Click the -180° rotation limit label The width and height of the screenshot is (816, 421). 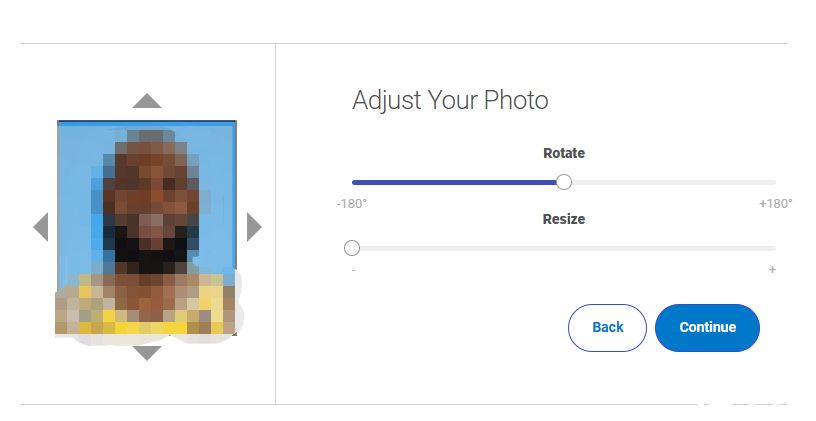352,203
